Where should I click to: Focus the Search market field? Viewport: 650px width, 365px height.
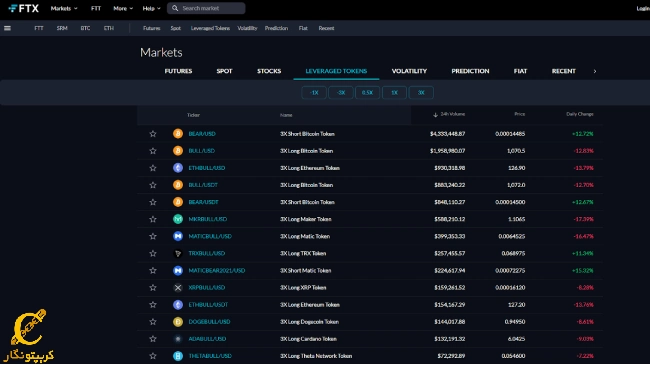click(206, 8)
